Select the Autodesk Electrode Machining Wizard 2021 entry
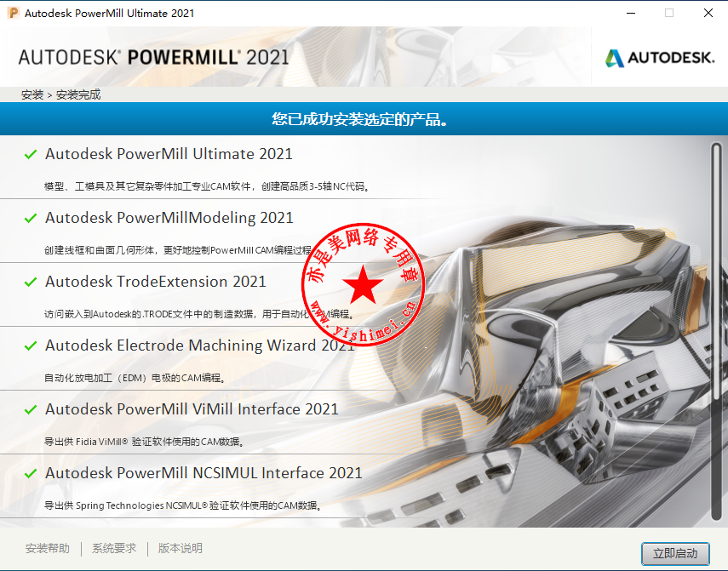The height and width of the screenshot is (571, 728). coord(200,345)
